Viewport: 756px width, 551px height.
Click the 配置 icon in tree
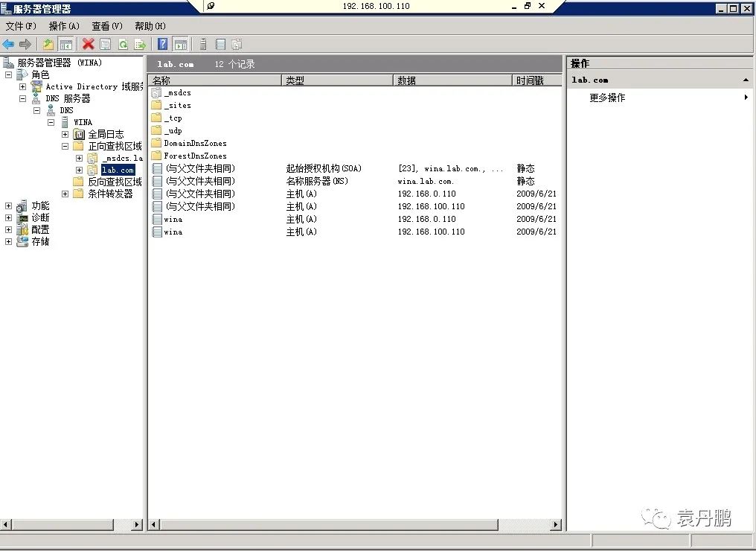click(22, 229)
